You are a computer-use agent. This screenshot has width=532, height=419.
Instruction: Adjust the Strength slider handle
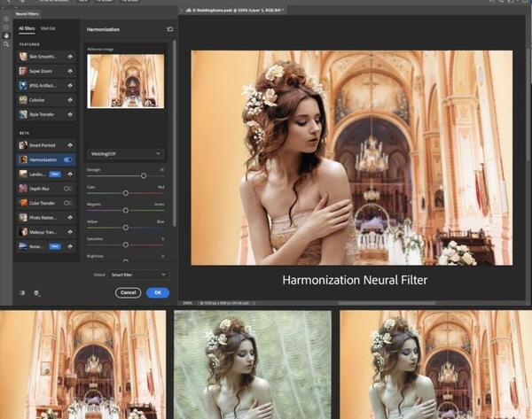coord(144,175)
